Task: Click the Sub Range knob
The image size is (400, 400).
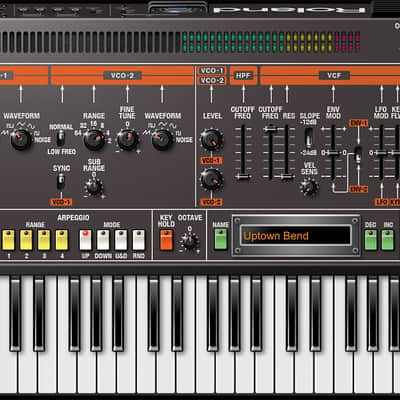Action: 94,187
